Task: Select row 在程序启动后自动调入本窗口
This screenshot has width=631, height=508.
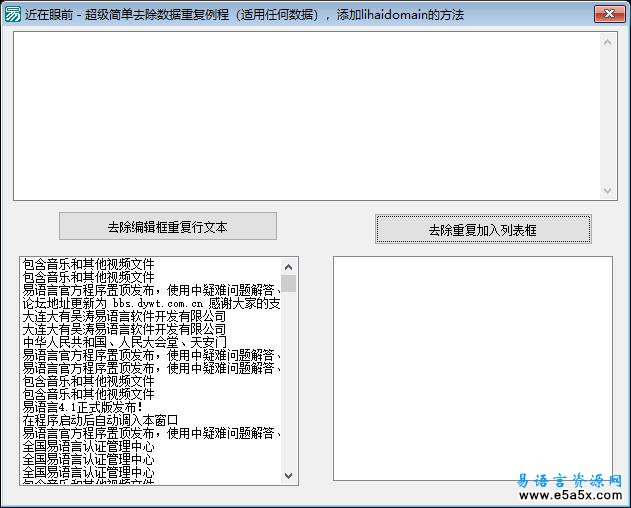Action: click(x=151, y=420)
